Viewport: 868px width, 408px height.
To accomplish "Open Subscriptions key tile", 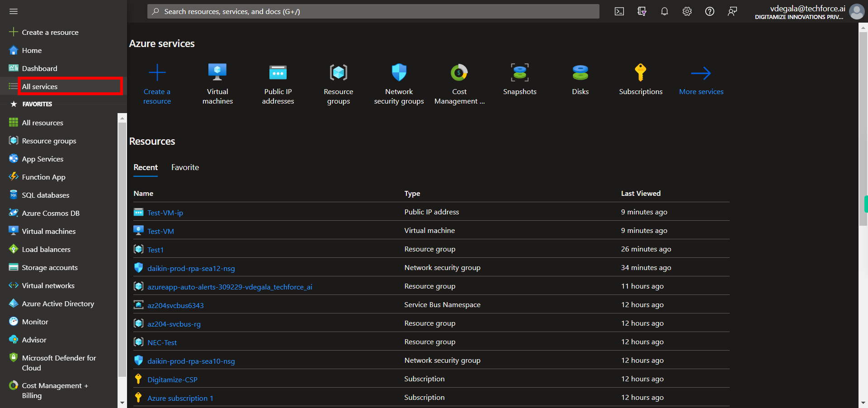I will coord(641,80).
